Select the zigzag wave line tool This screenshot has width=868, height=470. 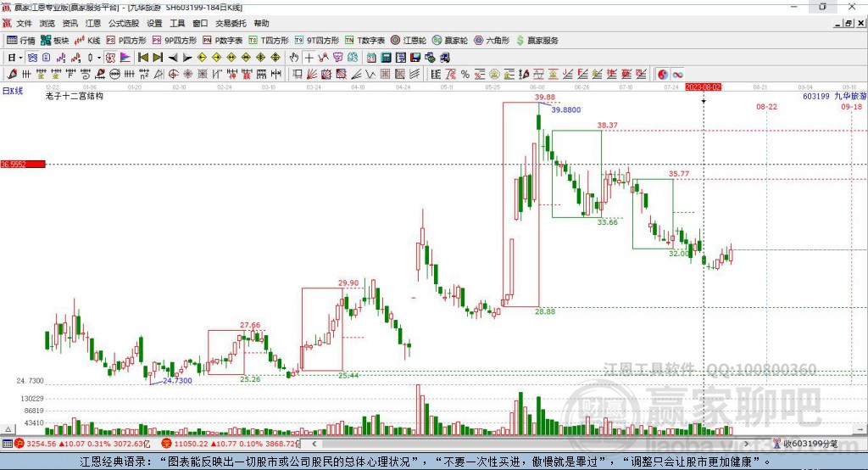(370, 75)
